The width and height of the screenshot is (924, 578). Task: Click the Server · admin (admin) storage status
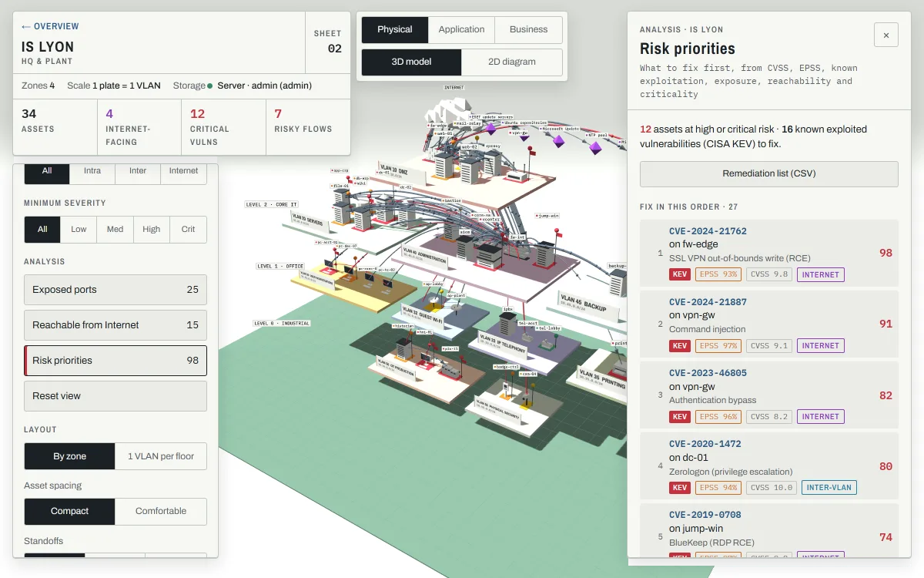pos(264,86)
